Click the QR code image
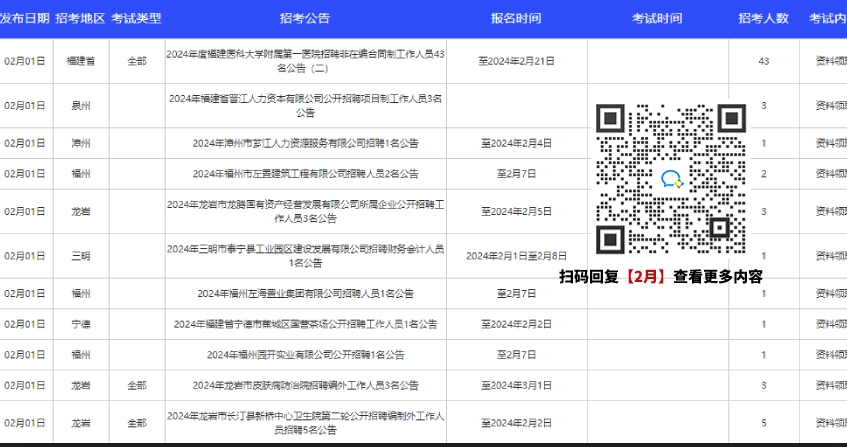 671,179
